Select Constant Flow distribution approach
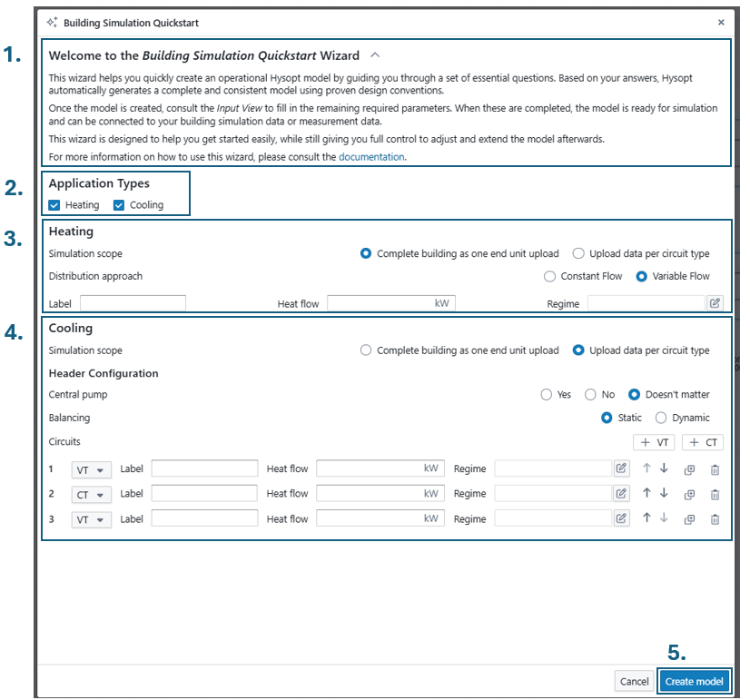The image size is (750, 700). coord(549,276)
